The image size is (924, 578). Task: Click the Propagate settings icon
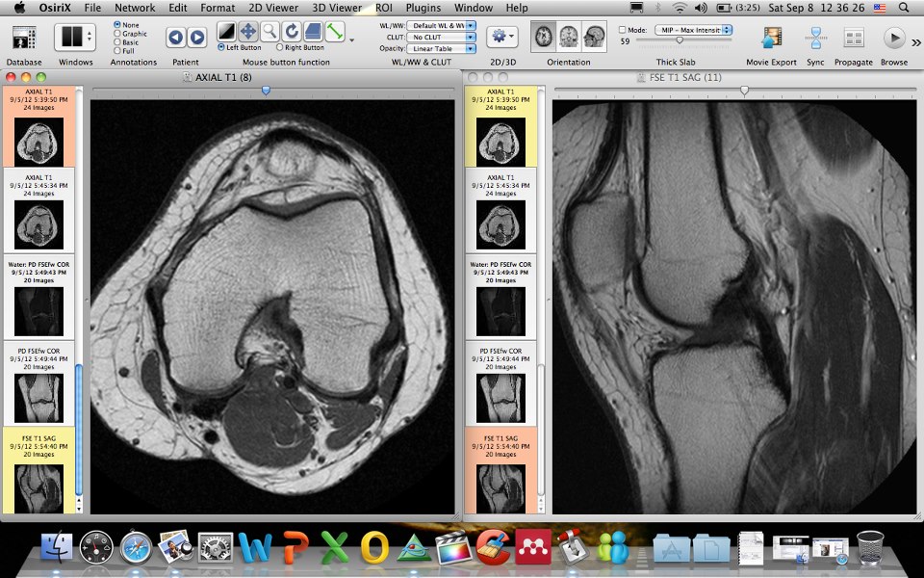856,39
